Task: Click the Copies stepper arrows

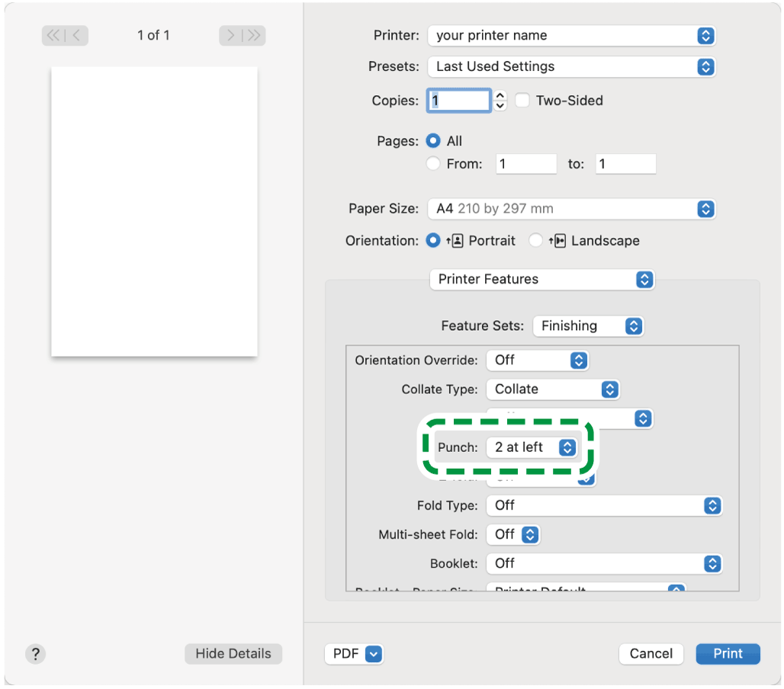Action: [x=500, y=101]
